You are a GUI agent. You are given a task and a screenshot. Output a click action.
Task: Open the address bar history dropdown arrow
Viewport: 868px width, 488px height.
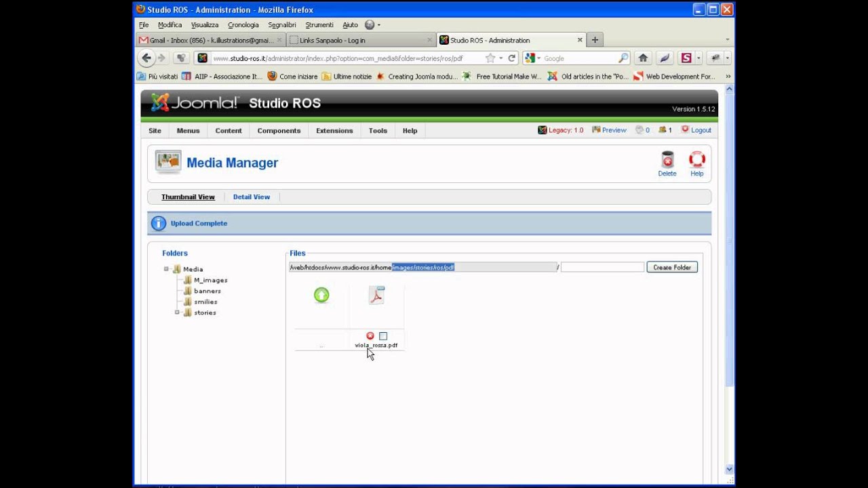(x=501, y=58)
